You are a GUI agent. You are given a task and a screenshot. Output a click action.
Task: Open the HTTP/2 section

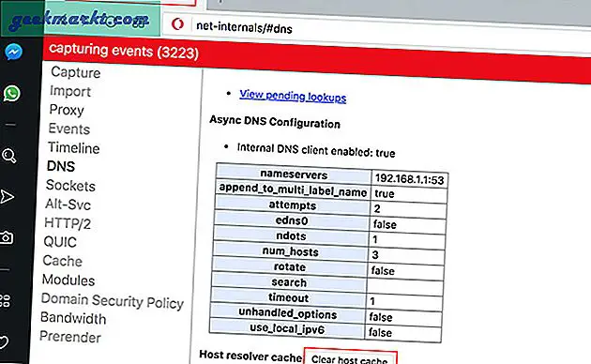[x=68, y=223]
